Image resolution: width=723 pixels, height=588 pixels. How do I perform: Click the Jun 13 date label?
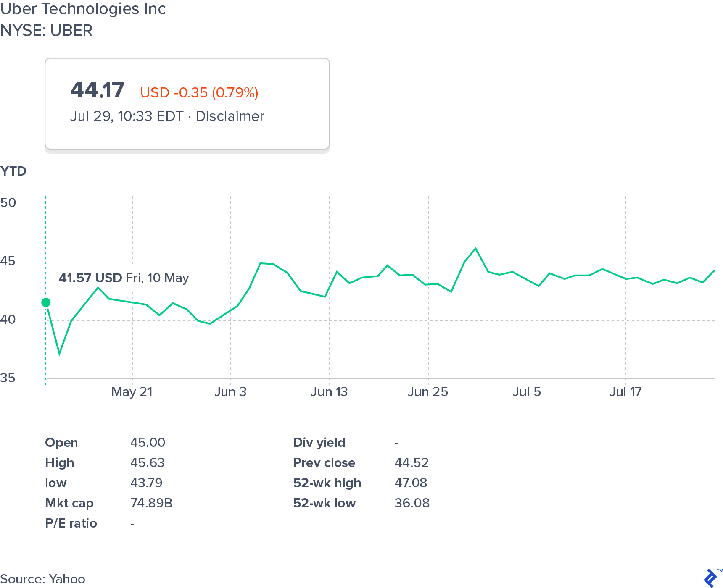329,392
